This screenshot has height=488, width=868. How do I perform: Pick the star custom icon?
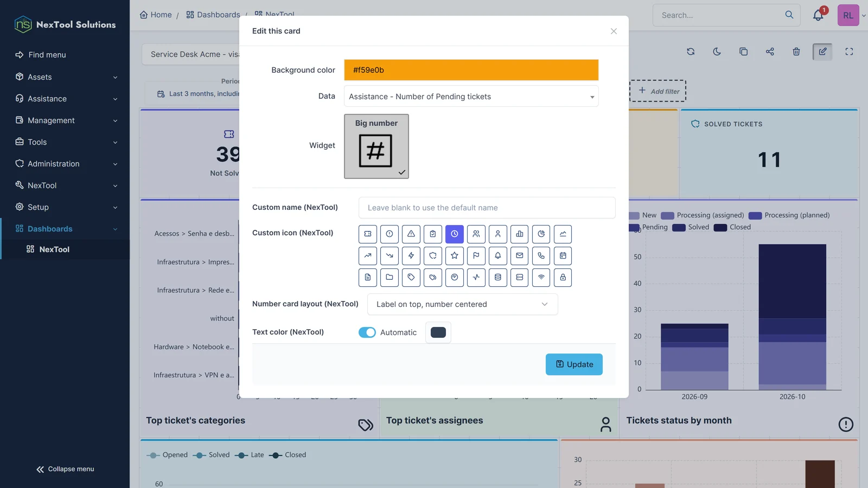tap(455, 256)
